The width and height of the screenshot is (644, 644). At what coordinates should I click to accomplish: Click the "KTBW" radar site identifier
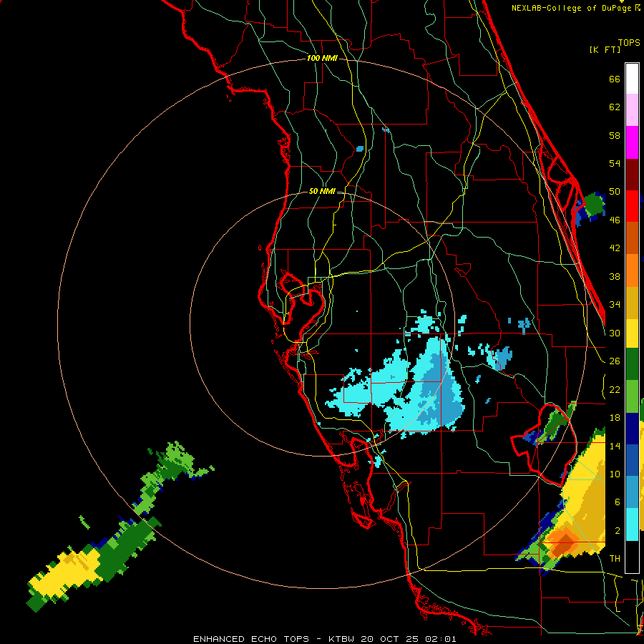click(x=341, y=639)
